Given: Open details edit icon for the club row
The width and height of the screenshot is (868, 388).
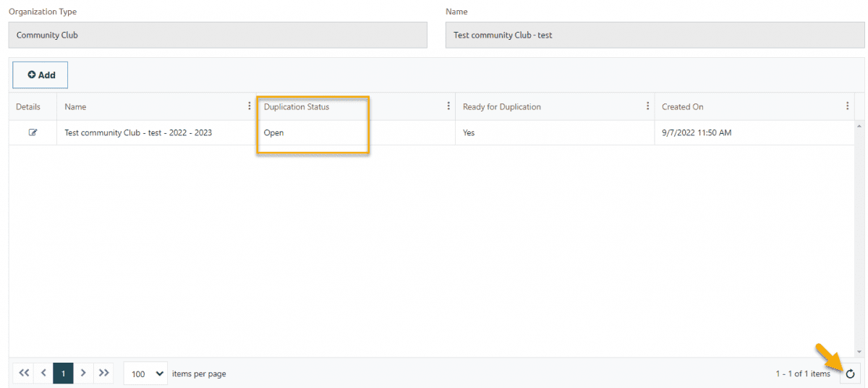Looking at the screenshot, I should click(33, 133).
